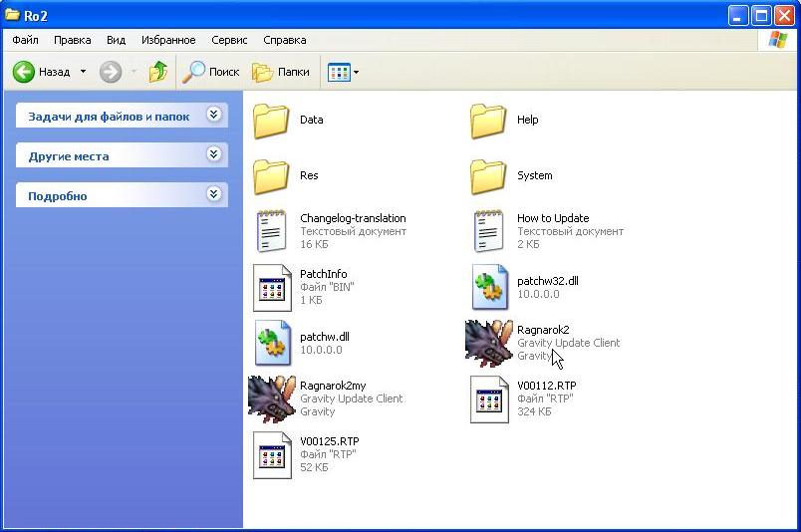Click the PatchInfo BIN file icon
The width and height of the screenshot is (801, 532).
[x=272, y=287]
